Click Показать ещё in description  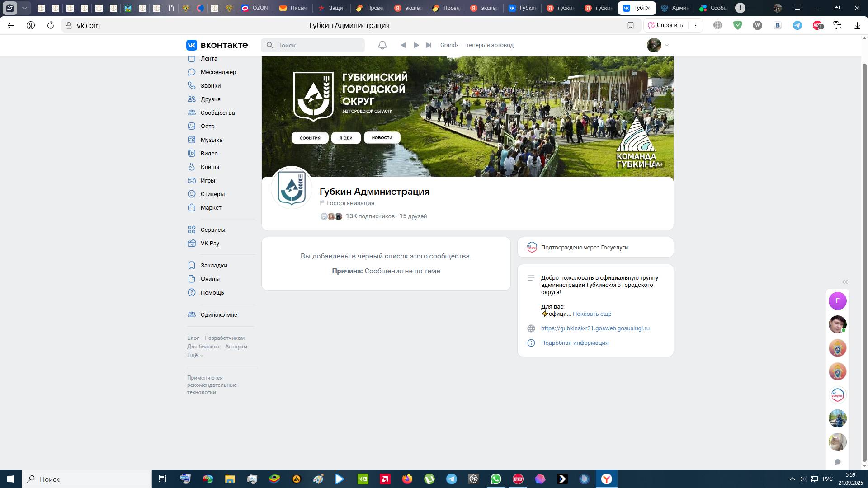(x=592, y=314)
